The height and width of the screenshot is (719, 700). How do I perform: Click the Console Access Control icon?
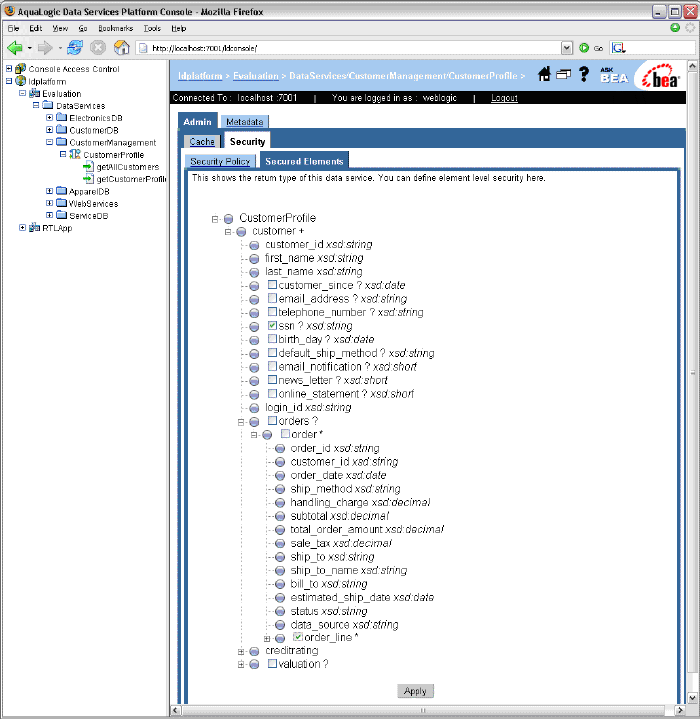[x=20, y=69]
